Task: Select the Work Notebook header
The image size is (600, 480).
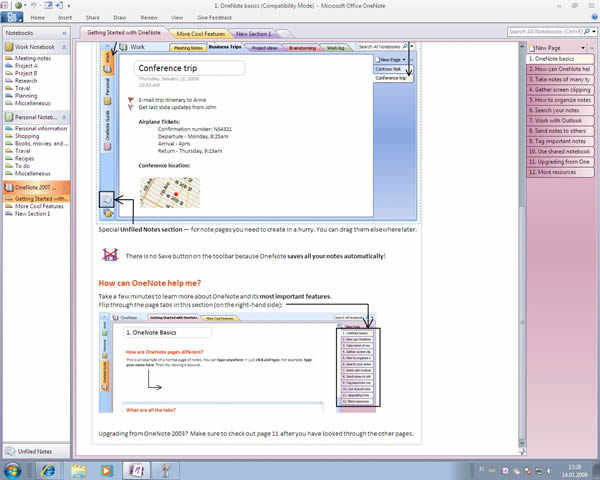Action: coord(34,47)
